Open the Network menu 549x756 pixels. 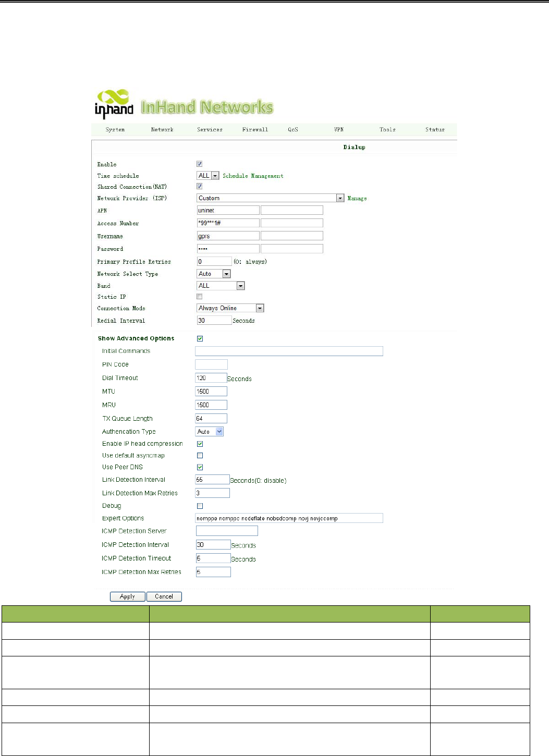point(162,130)
